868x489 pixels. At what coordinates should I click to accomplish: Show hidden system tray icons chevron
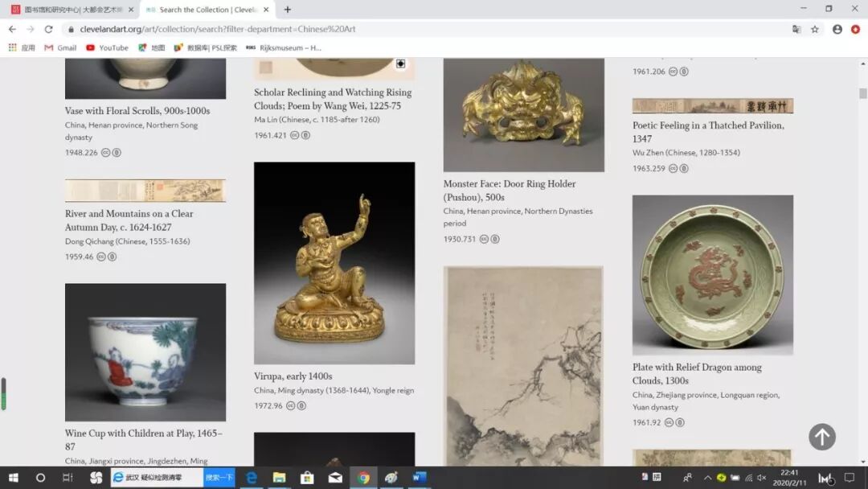coord(707,478)
